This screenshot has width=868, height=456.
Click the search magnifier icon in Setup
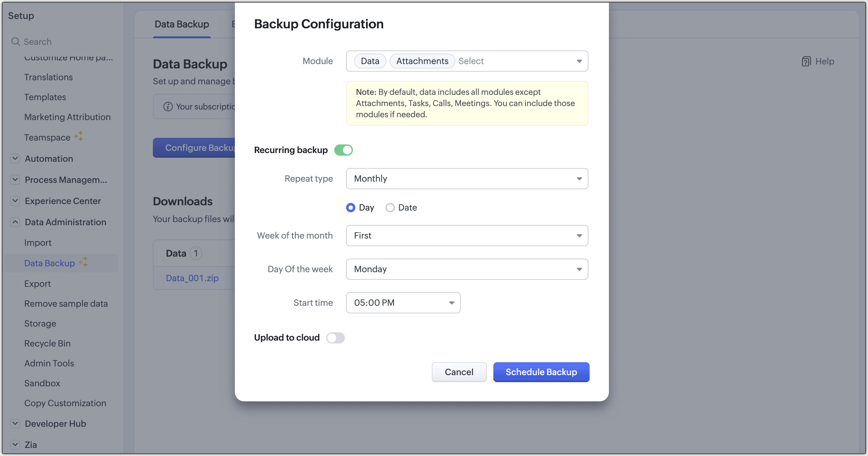[x=16, y=41]
